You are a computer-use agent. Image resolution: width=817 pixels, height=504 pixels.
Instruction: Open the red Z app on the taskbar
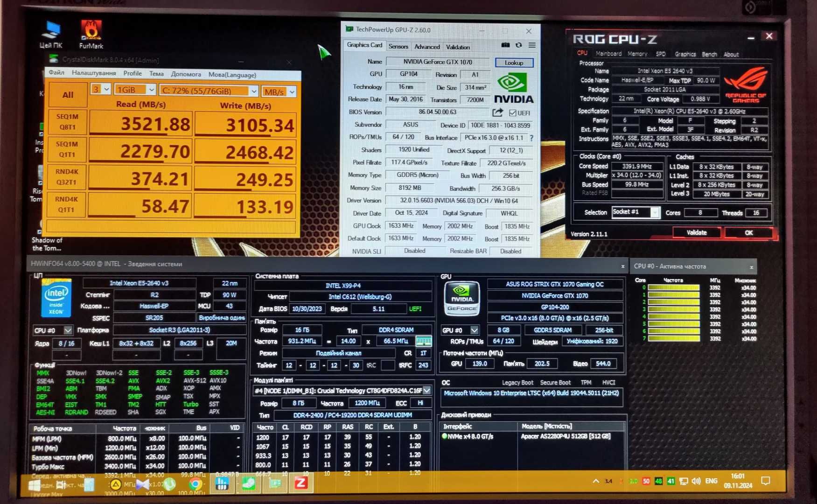tap(301, 483)
